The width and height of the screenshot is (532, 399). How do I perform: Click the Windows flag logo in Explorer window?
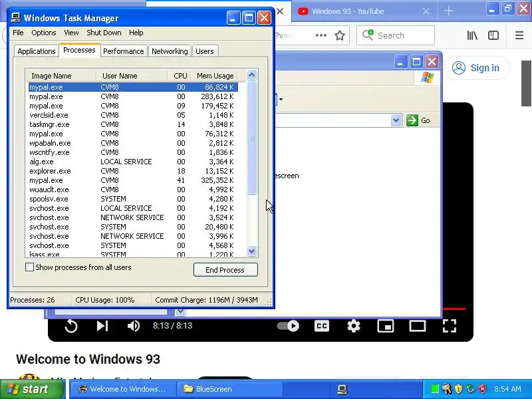click(427, 78)
